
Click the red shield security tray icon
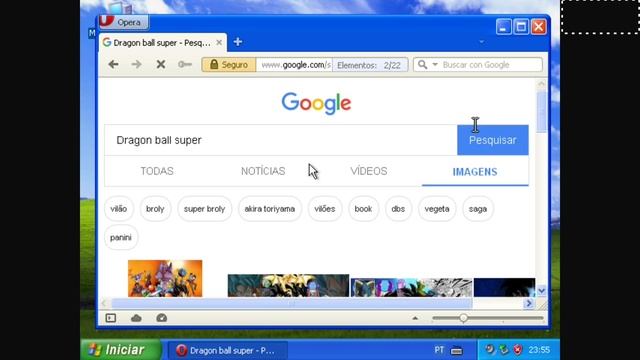point(518,349)
